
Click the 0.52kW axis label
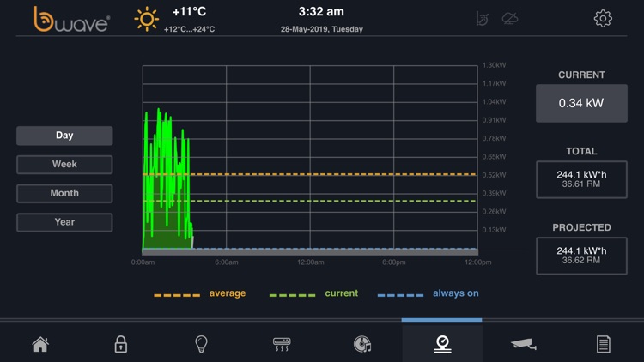(x=494, y=175)
